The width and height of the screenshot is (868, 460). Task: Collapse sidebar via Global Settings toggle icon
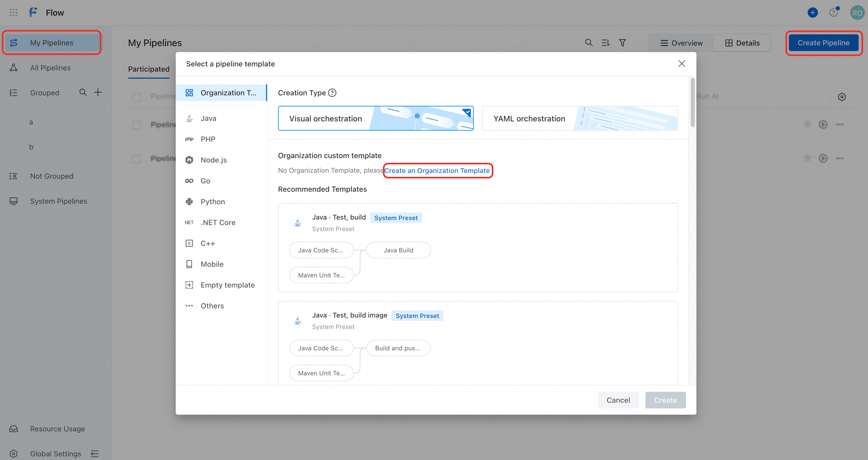[95, 453]
